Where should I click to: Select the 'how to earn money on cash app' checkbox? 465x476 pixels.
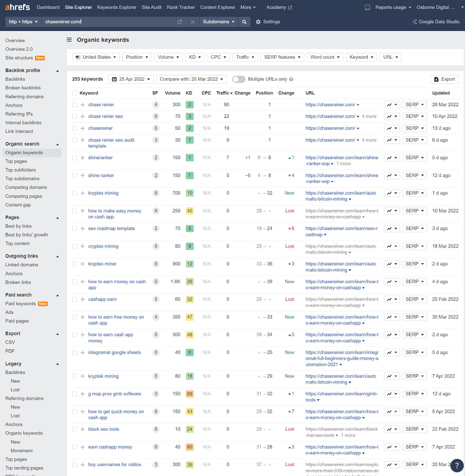tap(74, 282)
